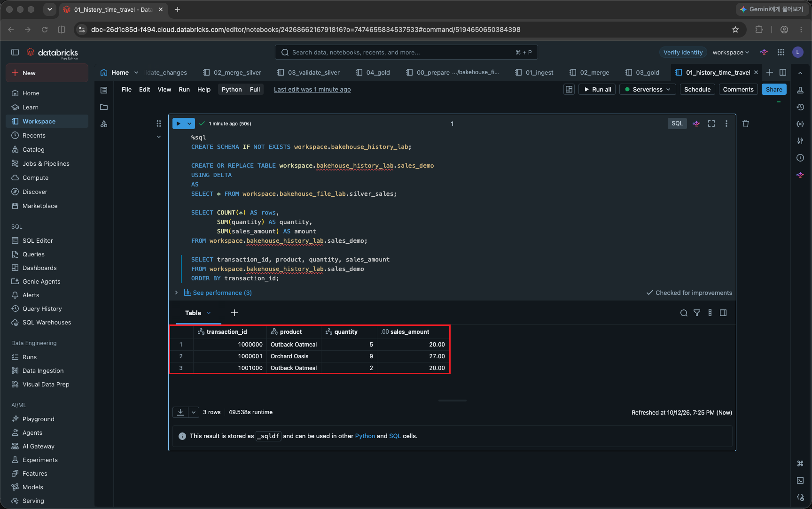
Task: Click the New button in sidebar
Action: pos(47,73)
